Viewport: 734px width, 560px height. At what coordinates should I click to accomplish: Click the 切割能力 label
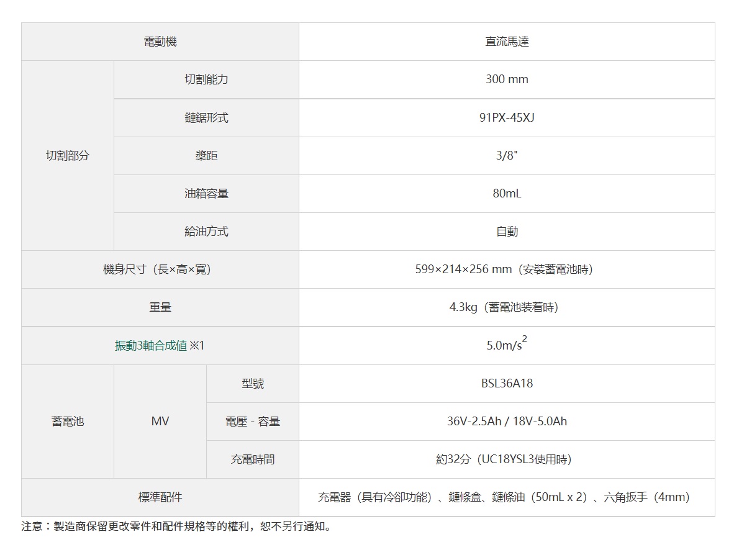[206, 79]
